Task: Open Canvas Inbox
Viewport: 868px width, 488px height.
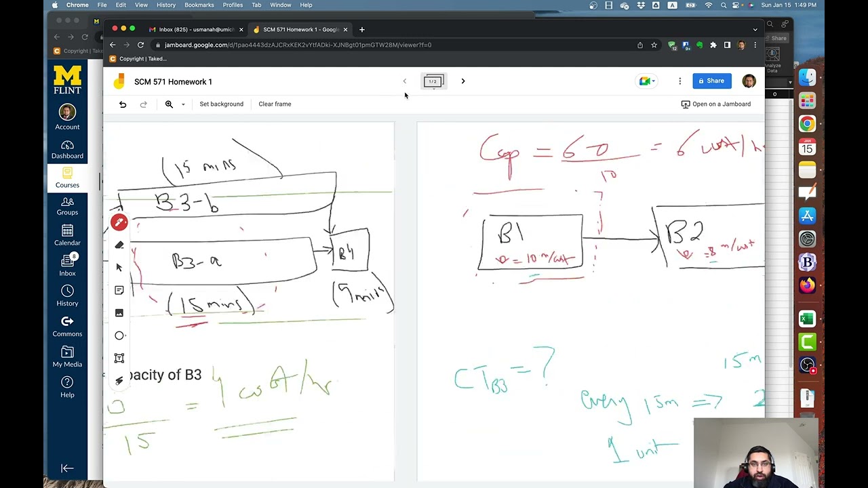Action: [x=67, y=266]
